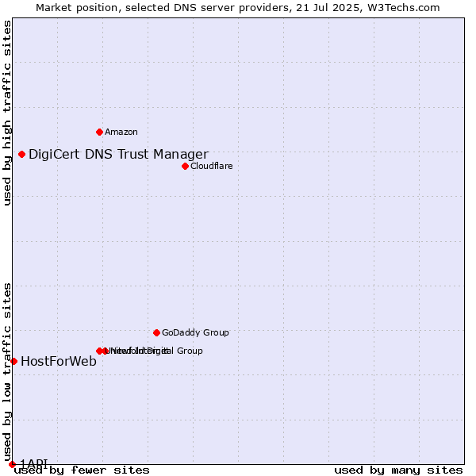This screenshot has height=476, width=476.
Task: Click the 1API data point marker
Action: click(12, 464)
